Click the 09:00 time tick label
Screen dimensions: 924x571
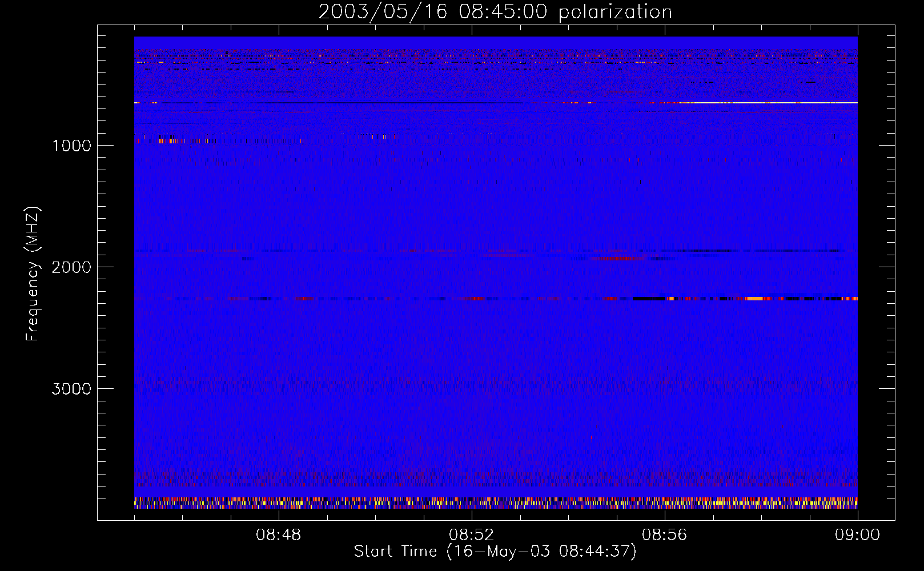pos(858,535)
